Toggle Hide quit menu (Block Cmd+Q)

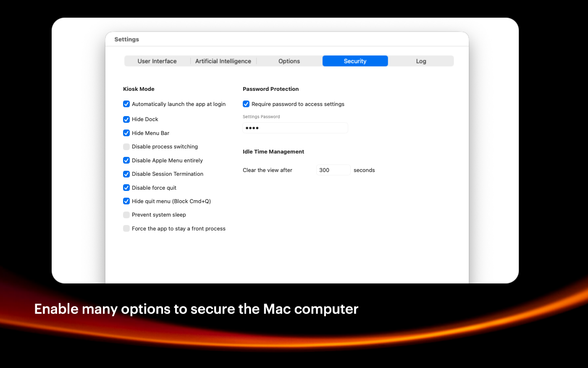click(126, 201)
